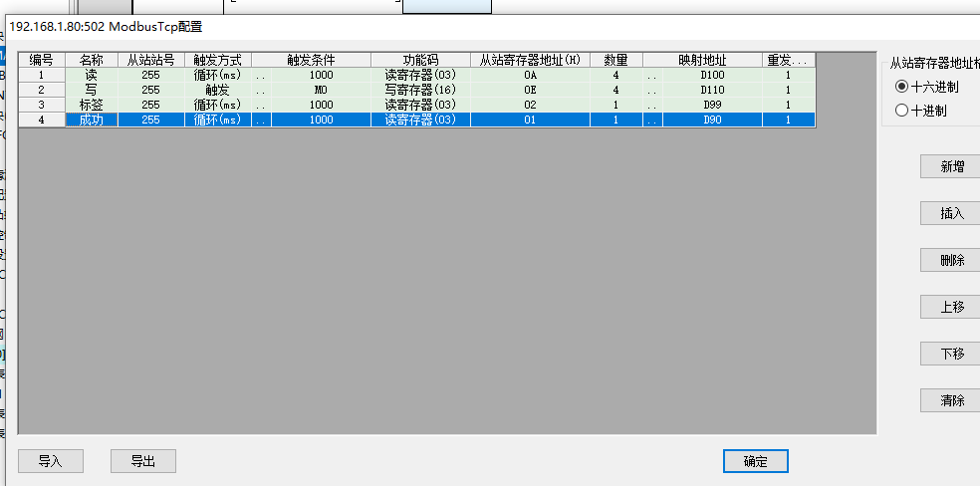Viewport: 980px width, 486px height.
Task: Open mapping address browse button for D100
Action: click(653, 75)
